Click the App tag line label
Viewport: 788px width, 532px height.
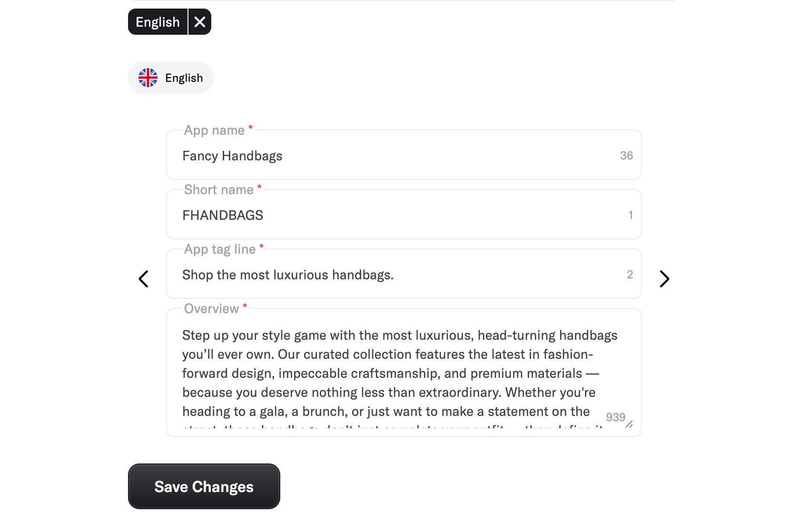coord(220,249)
